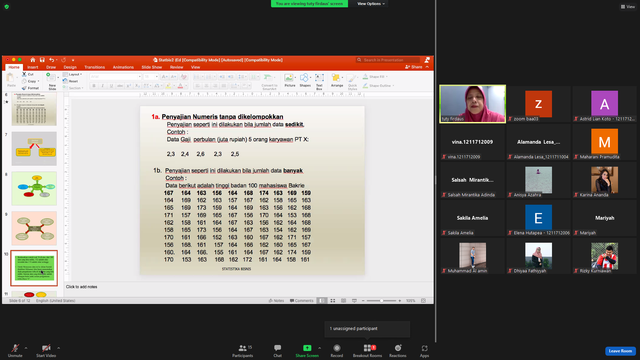The image size is (640, 360).
Task: Start recording with the Record icon
Action: point(337,348)
